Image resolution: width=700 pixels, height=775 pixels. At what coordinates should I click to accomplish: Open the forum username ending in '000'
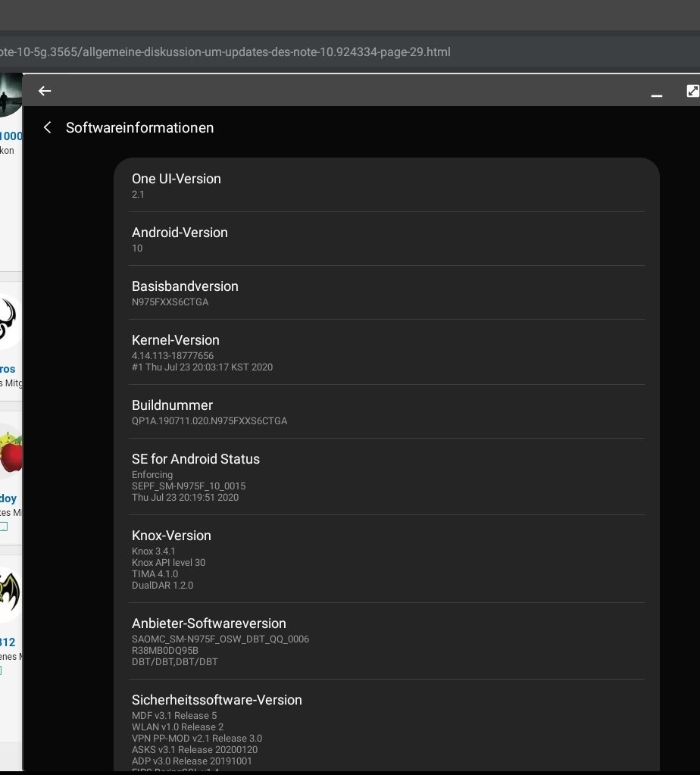click(x=11, y=136)
